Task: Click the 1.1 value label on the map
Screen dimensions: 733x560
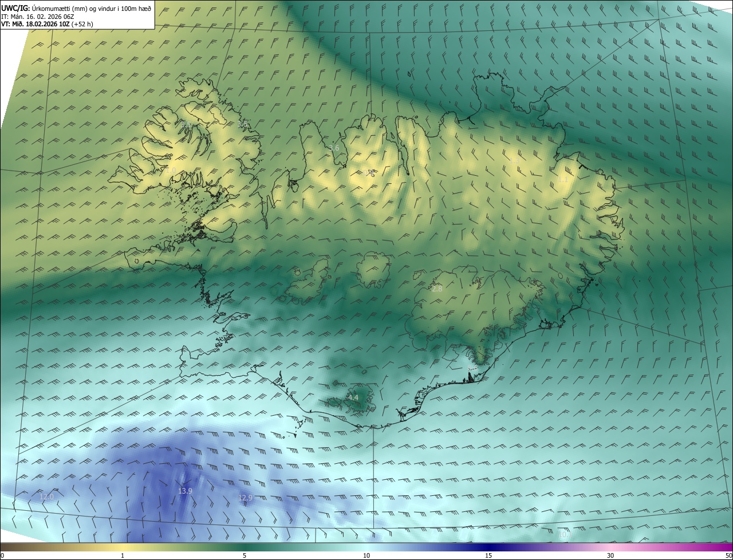Action: [563, 179]
